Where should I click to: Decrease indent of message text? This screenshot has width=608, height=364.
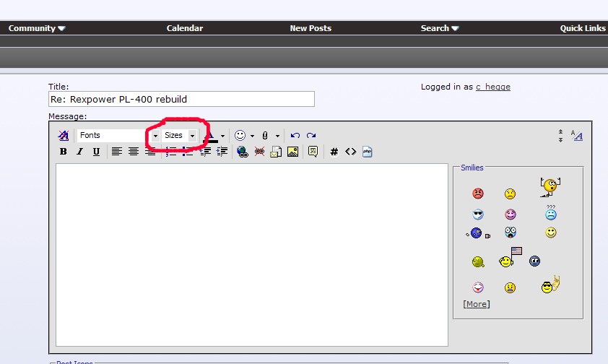click(205, 152)
